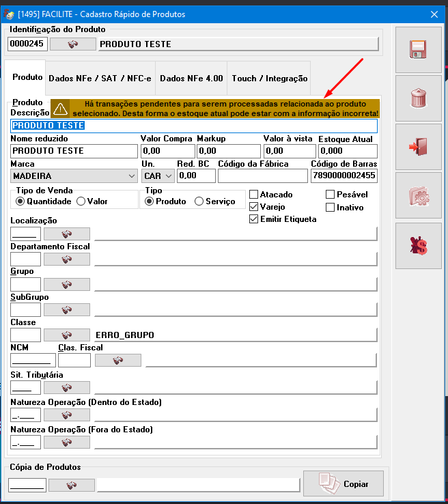The height and width of the screenshot is (504, 448).
Task: Click the Descrição field PRODUTO TESTE
Action: (x=194, y=126)
